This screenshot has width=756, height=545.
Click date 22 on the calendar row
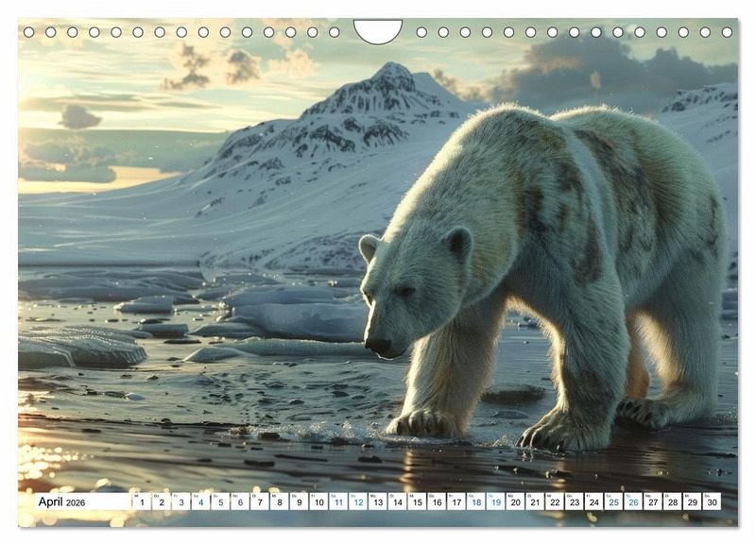554,502
